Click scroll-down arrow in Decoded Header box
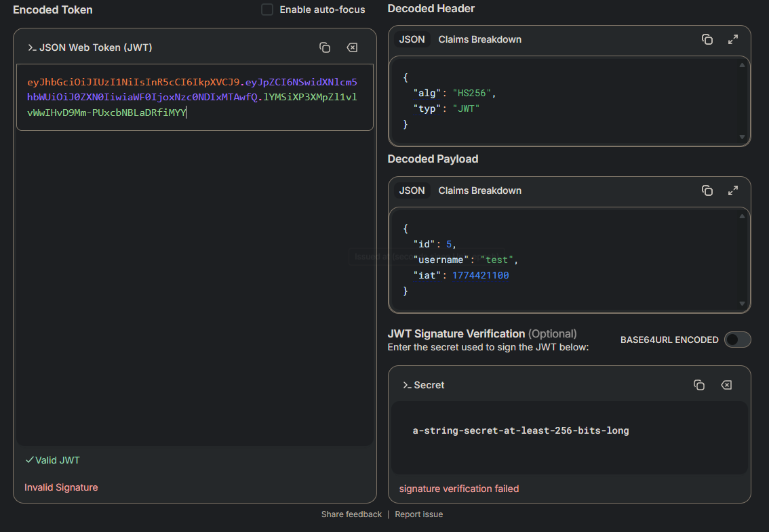769x532 pixels. click(x=742, y=137)
